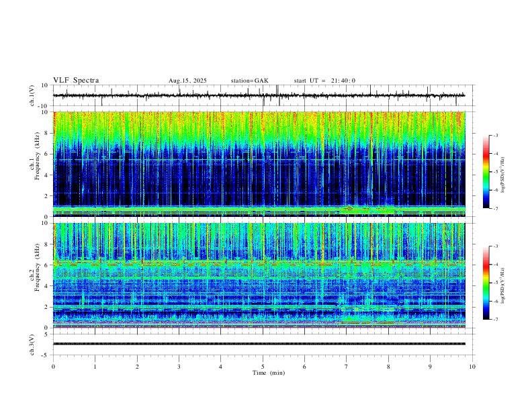
Task: Click the '5' tick label on time axis
Action: 263,367
